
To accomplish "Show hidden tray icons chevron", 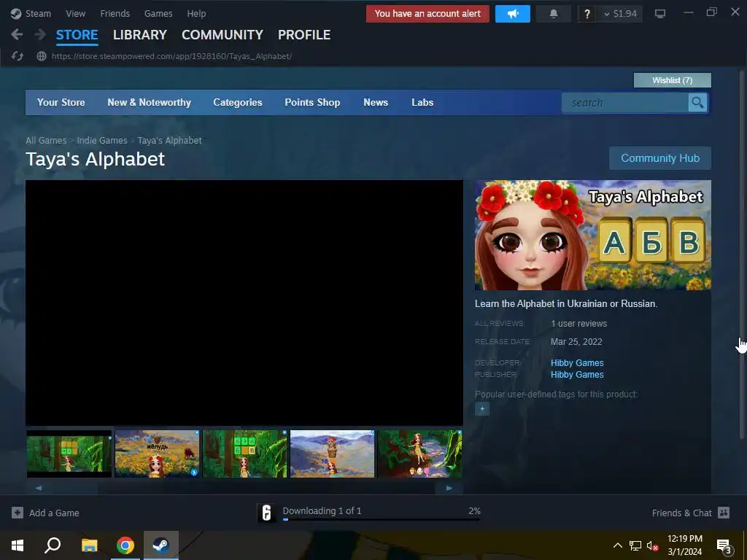I will [617, 545].
